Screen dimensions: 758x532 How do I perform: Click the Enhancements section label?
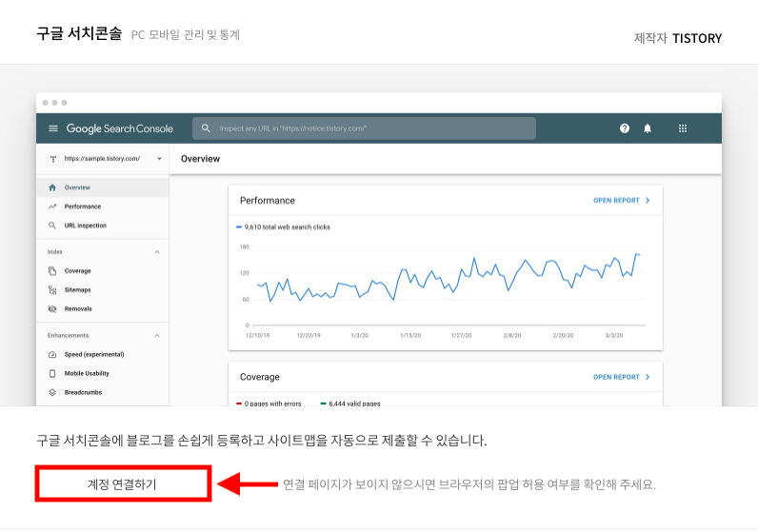[x=69, y=336]
